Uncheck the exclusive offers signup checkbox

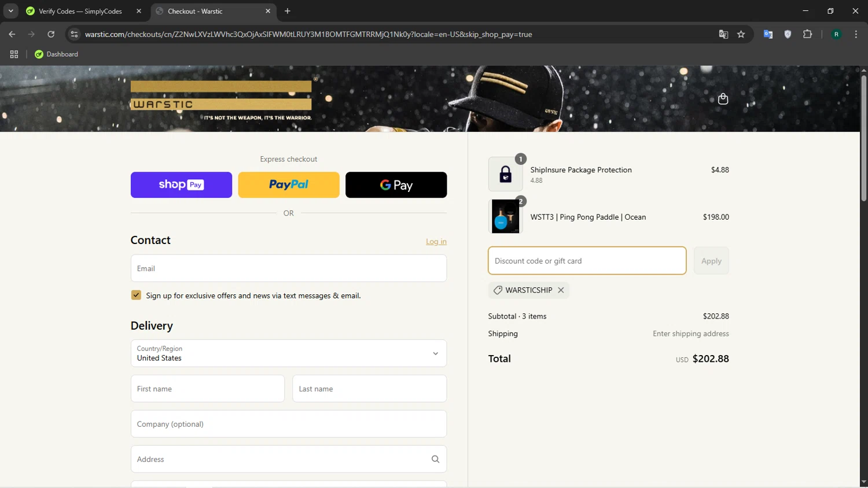pyautogui.click(x=136, y=295)
